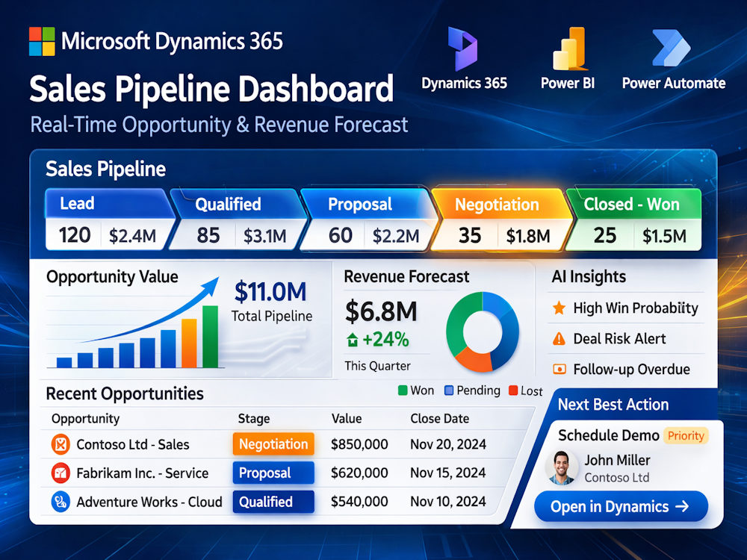747x560 pixels.
Task: Click the $620,000 value cell
Action: (359, 473)
